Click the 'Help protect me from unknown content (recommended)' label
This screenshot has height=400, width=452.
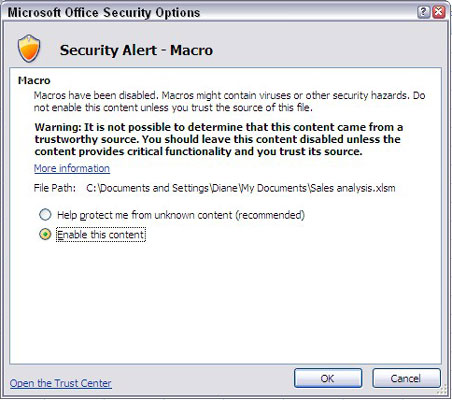tap(181, 215)
